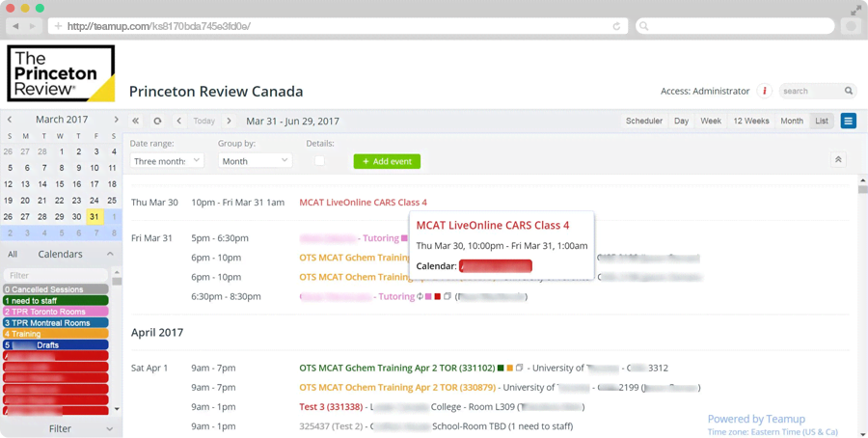
Task: Select March 15 in mini calendar
Action: pos(60,184)
